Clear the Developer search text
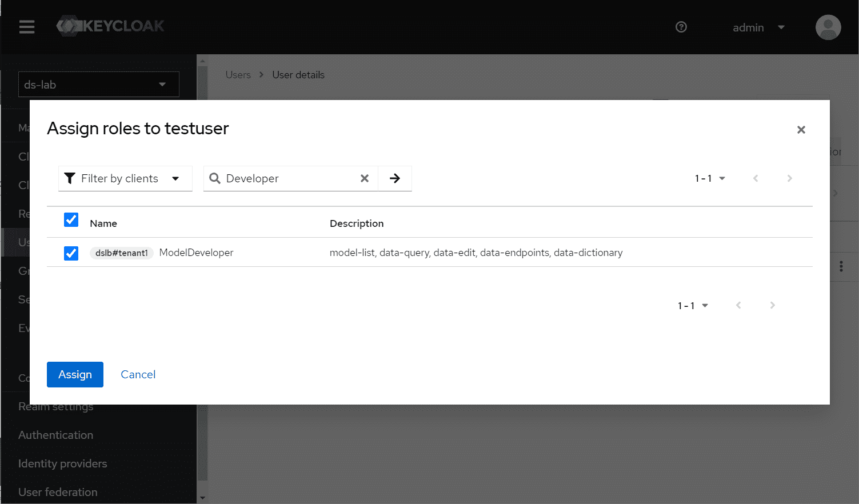This screenshot has height=504, width=859. [x=364, y=178]
